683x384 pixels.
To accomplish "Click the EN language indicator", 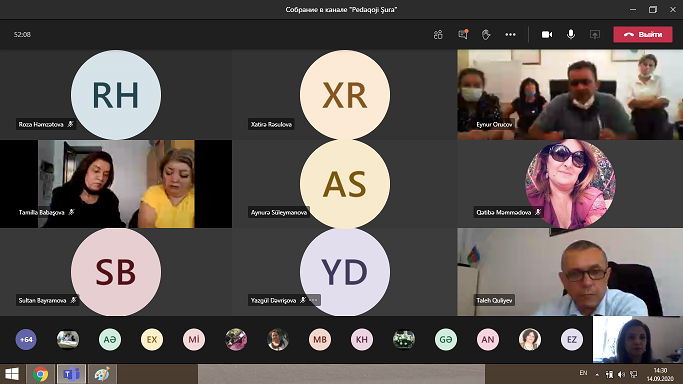I will click(x=583, y=373).
